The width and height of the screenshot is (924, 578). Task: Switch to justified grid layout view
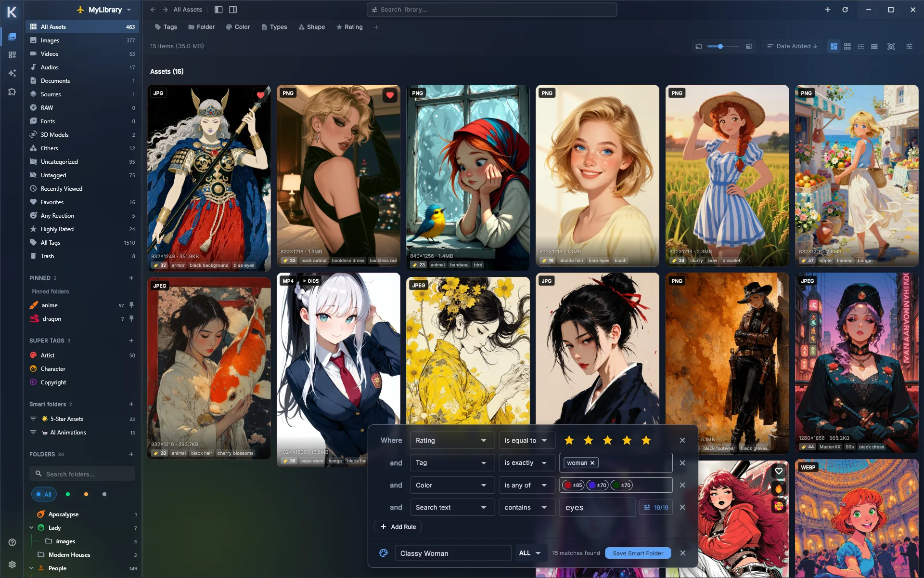[x=834, y=46]
